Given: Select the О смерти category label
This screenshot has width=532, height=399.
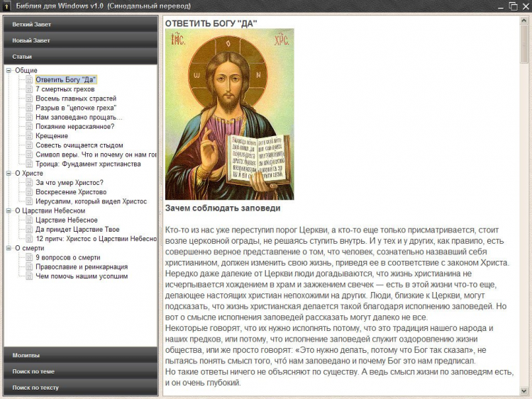Looking at the screenshot, I should click(x=30, y=248).
